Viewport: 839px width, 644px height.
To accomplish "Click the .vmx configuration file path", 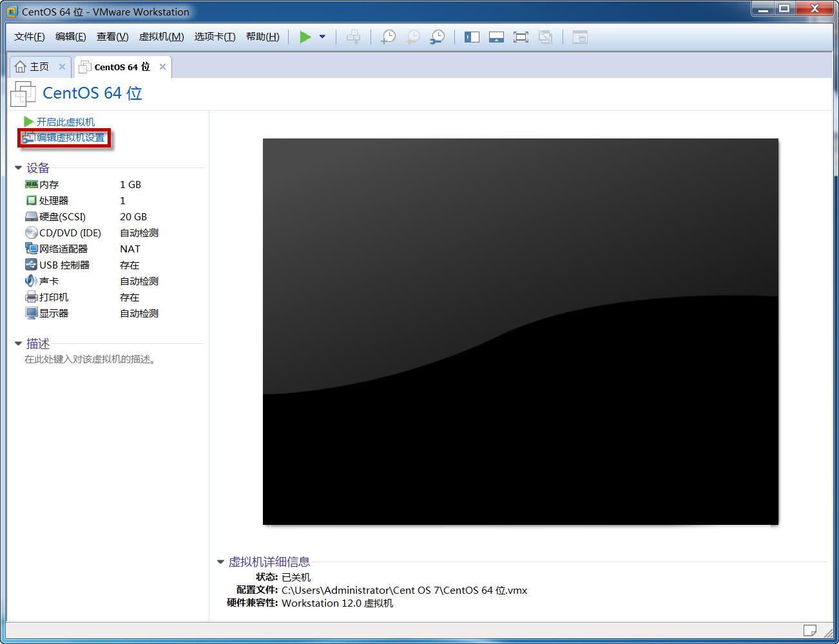I will [404, 590].
